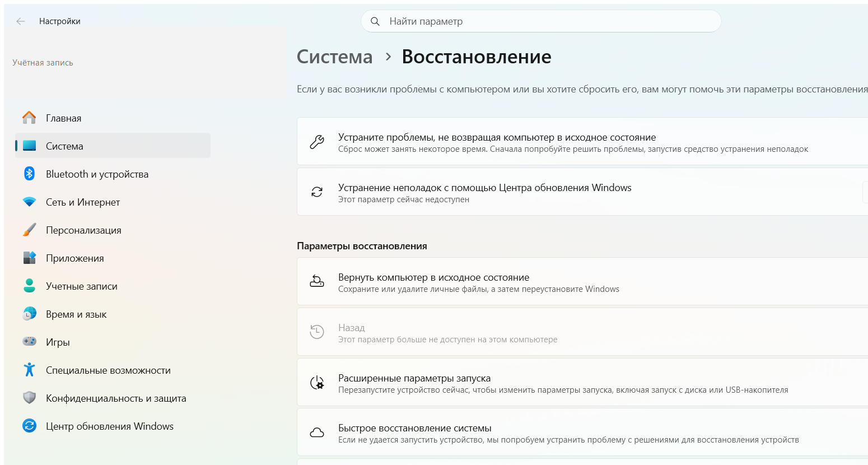This screenshot has height=465, width=868.
Task: Click the Главная home icon
Action: pos(29,118)
